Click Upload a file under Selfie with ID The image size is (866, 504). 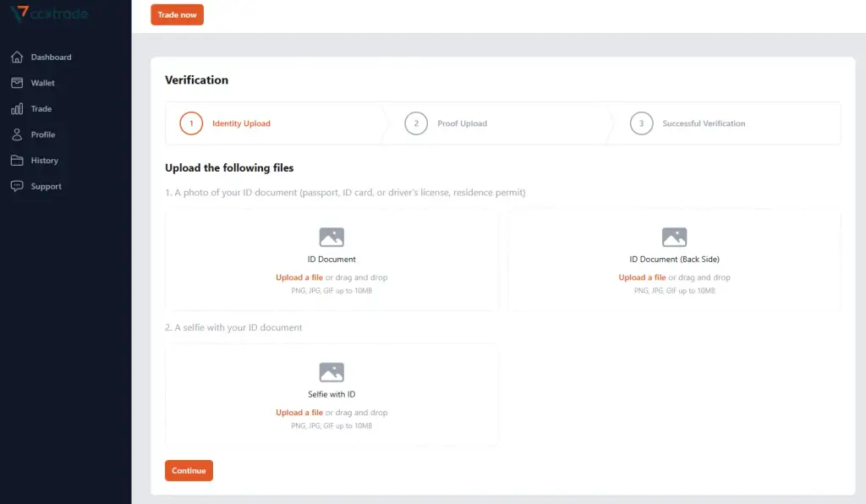tap(299, 413)
